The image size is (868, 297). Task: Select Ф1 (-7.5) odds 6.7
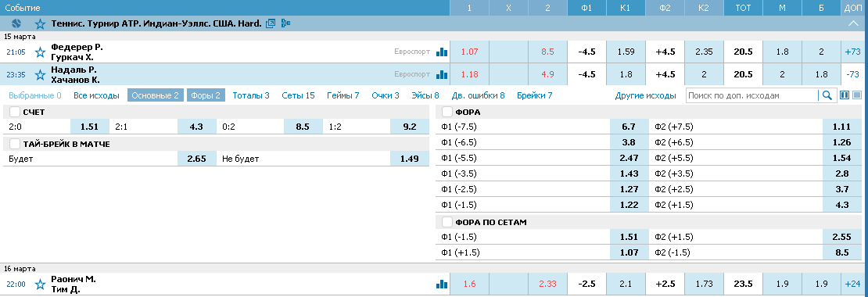tap(629, 127)
